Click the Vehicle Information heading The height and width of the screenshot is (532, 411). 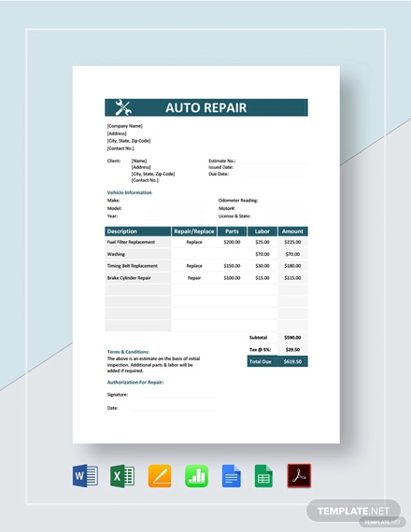130,192
